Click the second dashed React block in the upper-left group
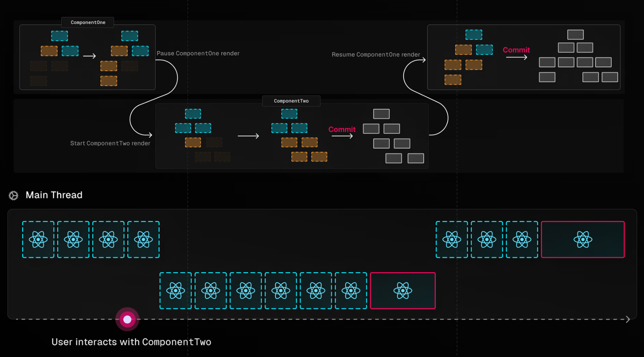This screenshot has height=357, width=644. pyautogui.click(x=73, y=239)
